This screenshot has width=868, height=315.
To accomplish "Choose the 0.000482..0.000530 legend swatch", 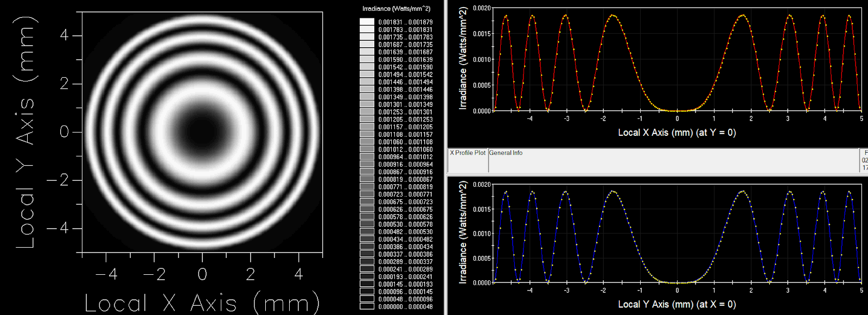I will (367, 232).
